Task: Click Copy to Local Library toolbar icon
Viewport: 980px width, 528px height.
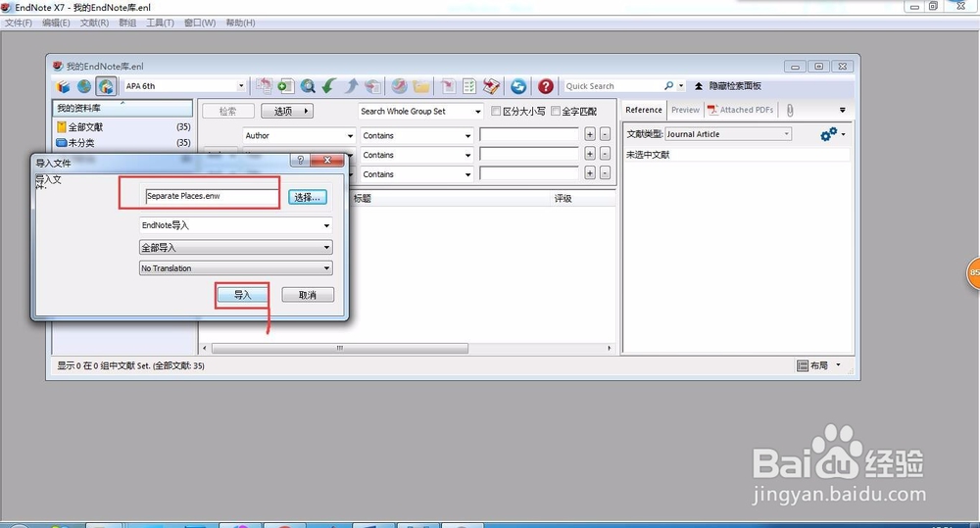Action: click(264, 86)
